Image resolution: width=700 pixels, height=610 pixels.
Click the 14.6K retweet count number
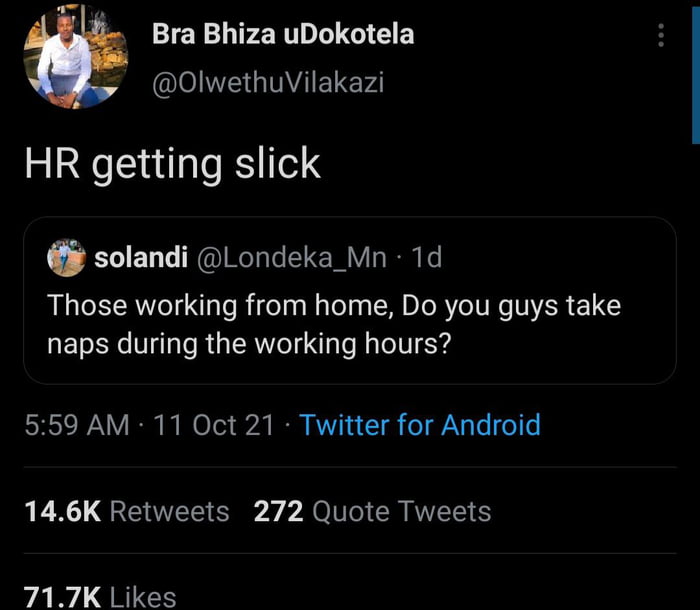pyautogui.click(x=62, y=512)
